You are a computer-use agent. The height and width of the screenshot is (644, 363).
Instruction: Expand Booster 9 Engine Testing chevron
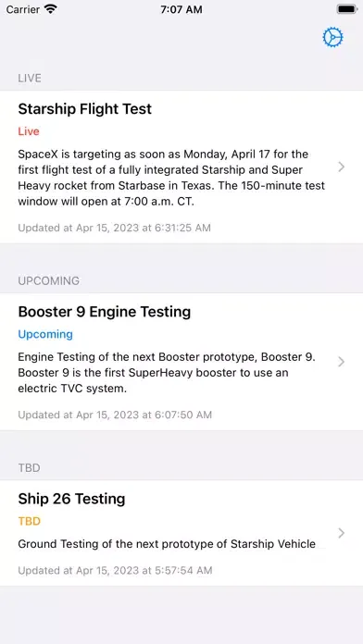tap(341, 362)
